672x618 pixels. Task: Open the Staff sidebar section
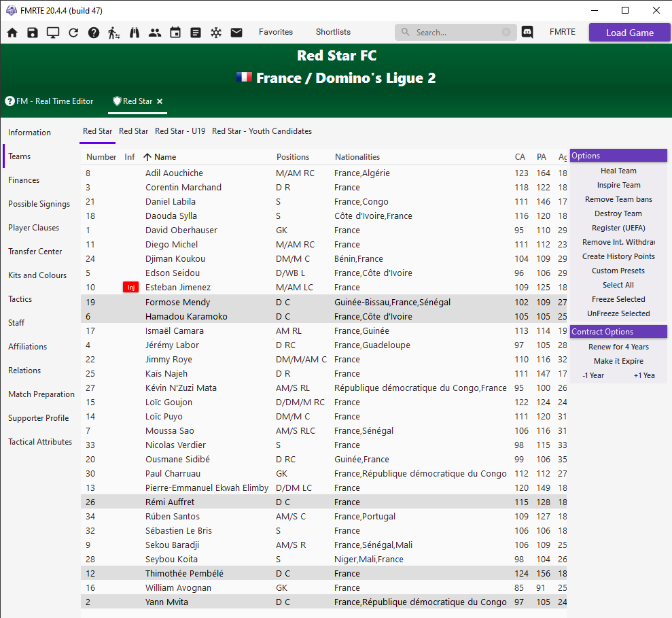(16, 323)
